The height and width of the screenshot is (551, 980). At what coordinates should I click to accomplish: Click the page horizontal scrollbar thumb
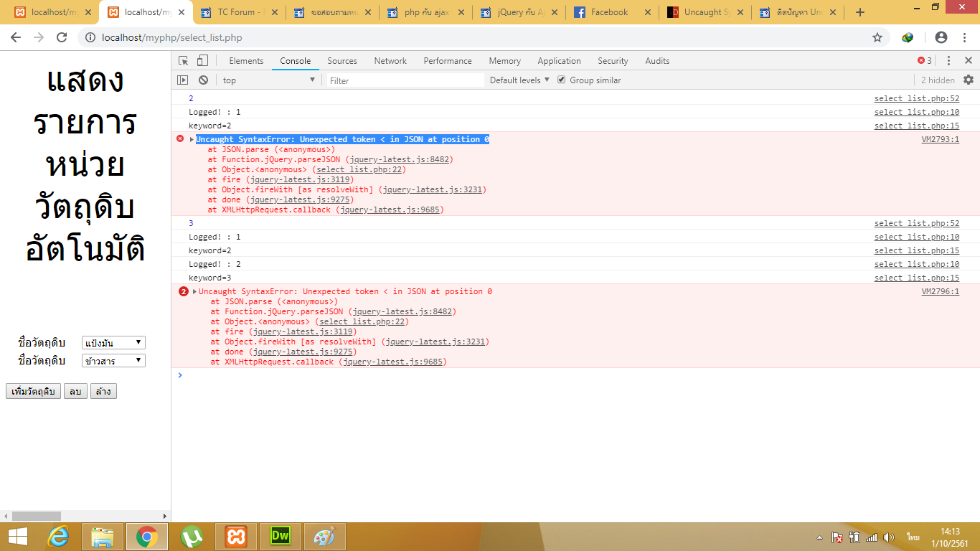[x=37, y=516]
